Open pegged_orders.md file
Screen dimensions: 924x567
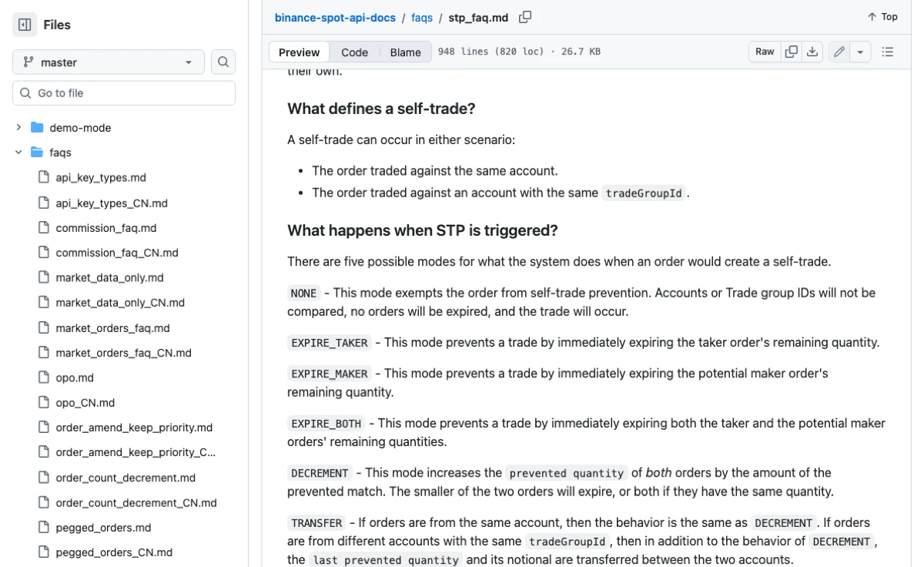point(103,528)
